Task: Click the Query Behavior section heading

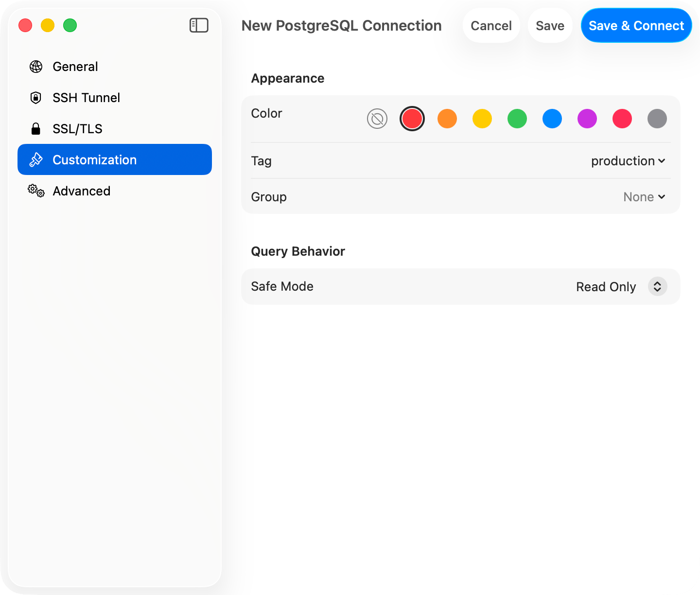Action: click(298, 251)
